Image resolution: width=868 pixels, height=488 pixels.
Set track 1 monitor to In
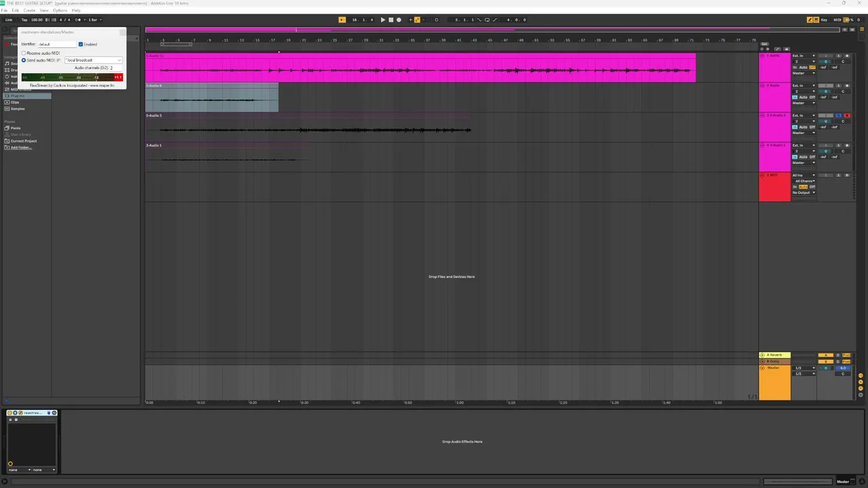[x=795, y=67]
